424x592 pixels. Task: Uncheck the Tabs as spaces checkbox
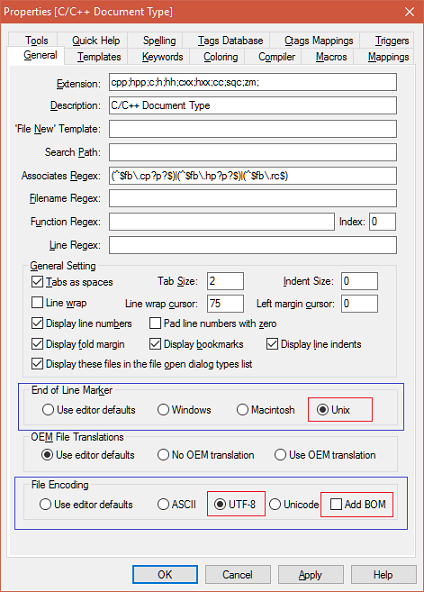click(x=37, y=282)
